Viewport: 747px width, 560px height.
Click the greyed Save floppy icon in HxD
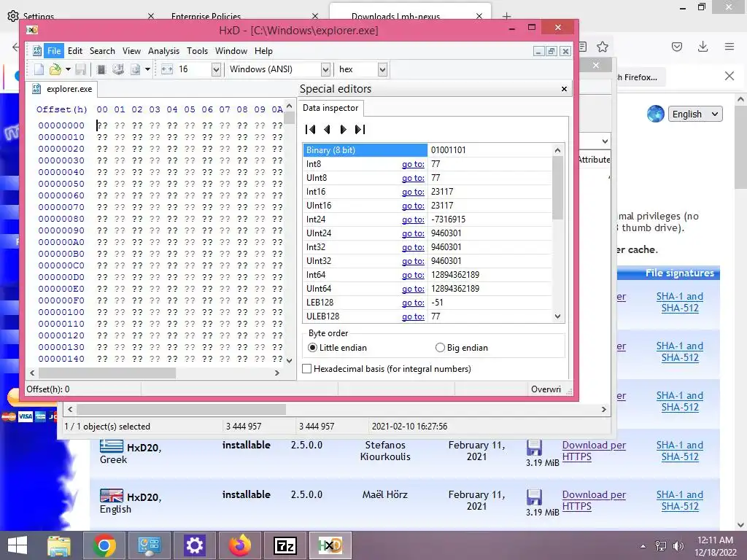(x=80, y=69)
